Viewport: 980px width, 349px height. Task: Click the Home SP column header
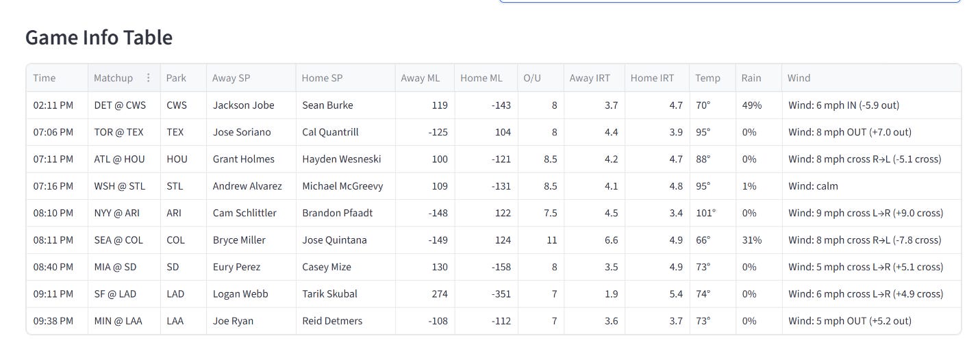345,78
